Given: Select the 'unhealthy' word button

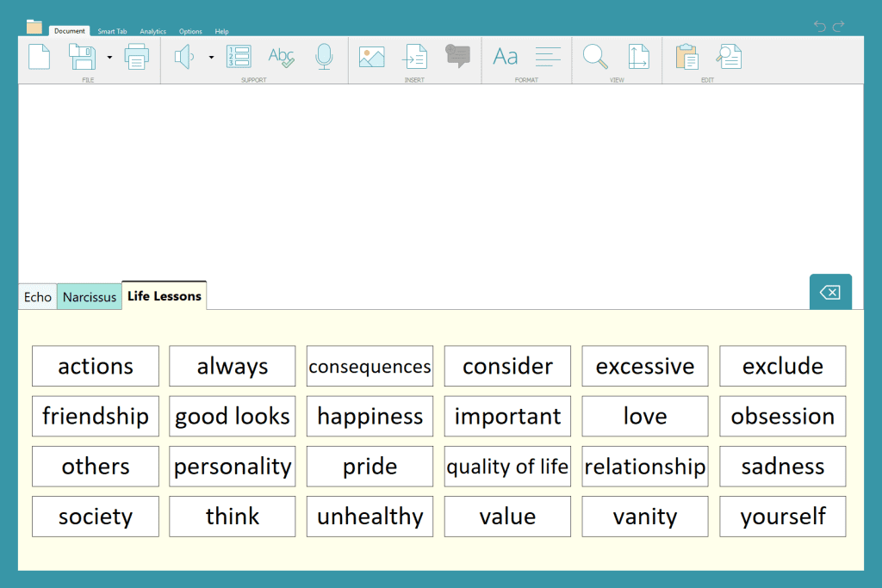Looking at the screenshot, I should click(370, 516).
